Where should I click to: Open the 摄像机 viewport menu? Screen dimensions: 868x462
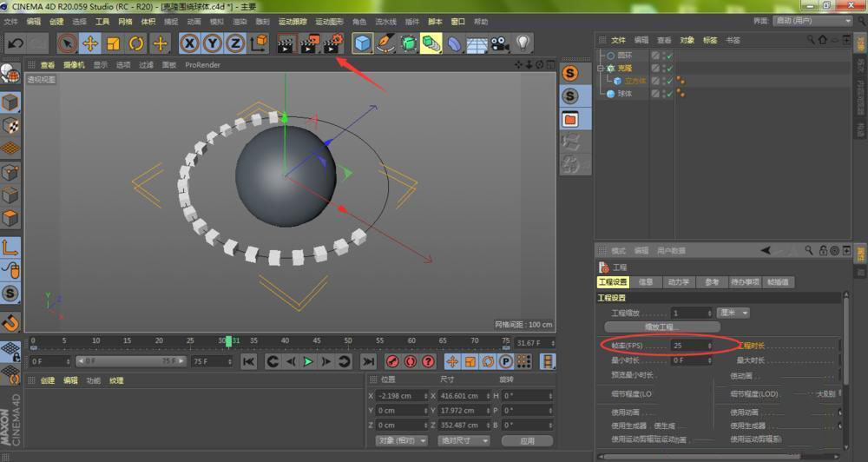74,65
